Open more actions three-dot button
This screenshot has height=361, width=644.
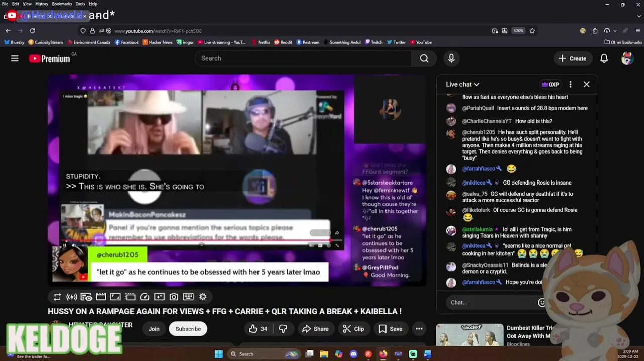419,329
